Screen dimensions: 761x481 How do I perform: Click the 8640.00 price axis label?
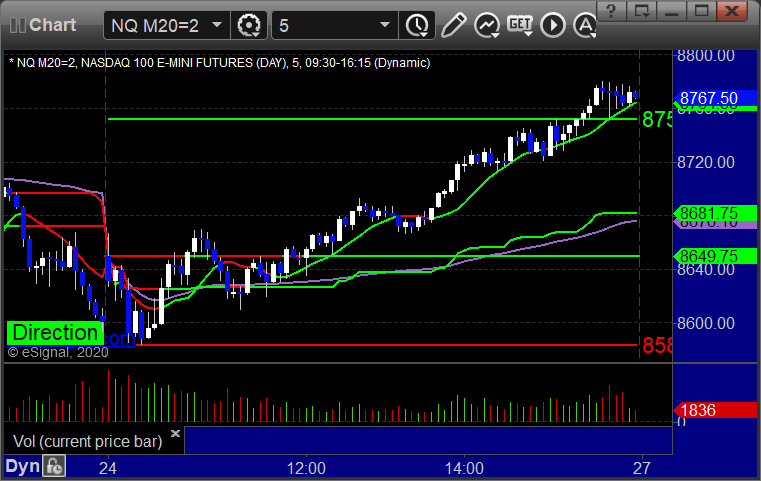point(706,270)
